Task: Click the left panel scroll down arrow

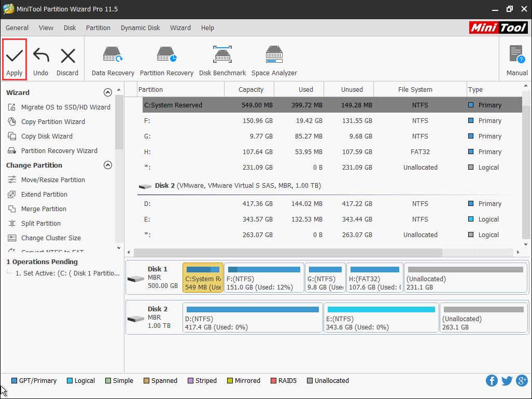Action: (x=119, y=248)
